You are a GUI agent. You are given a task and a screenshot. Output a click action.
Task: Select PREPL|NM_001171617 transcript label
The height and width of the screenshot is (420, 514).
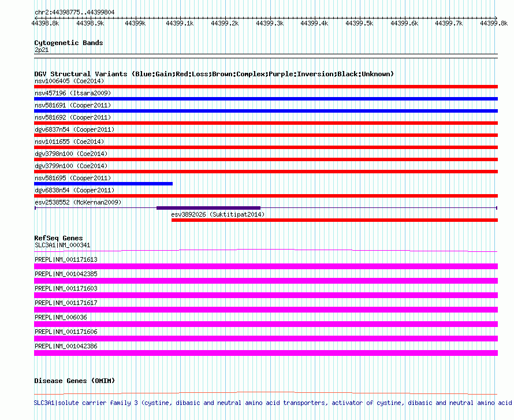(66, 303)
